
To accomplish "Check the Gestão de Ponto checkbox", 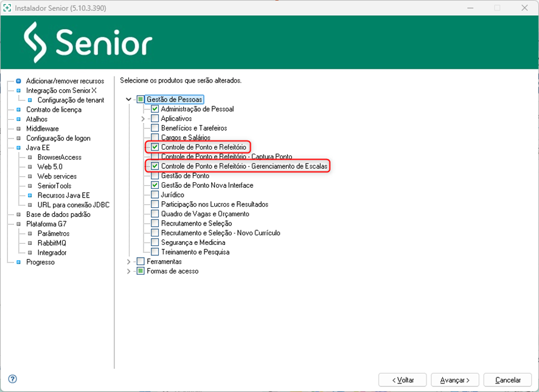I will [155, 176].
